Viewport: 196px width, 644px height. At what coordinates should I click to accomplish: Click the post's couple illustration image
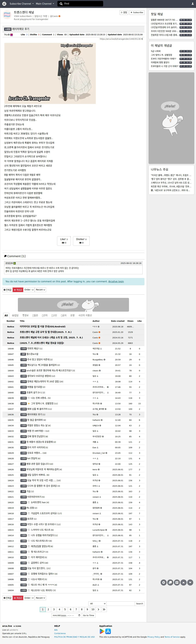pos(50,73)
